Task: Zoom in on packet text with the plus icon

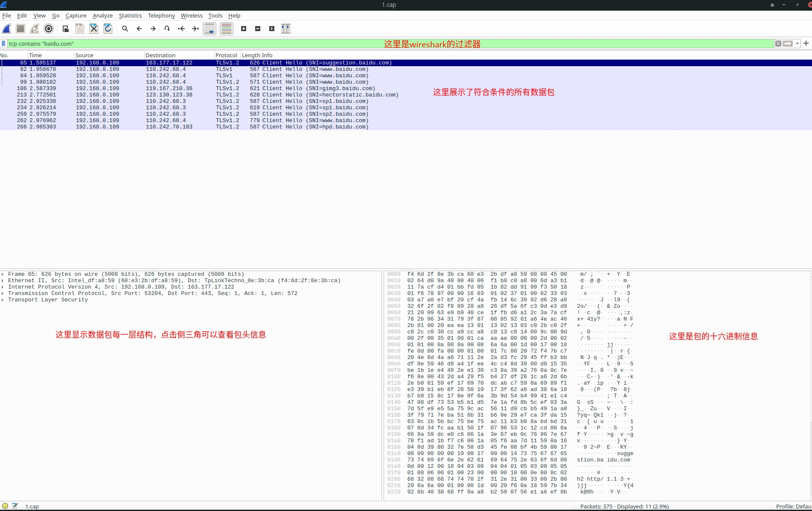Action: [x=244, y=29]
